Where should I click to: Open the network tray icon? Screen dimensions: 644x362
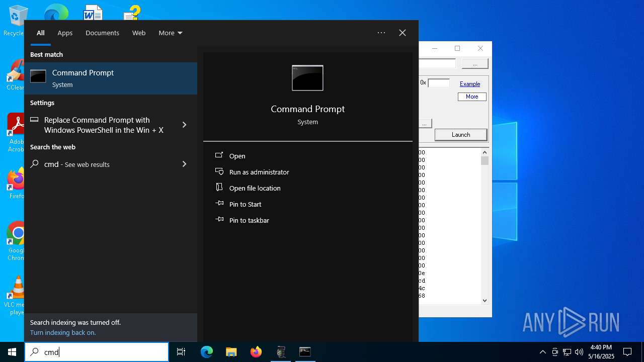click(x=567, y=352)
